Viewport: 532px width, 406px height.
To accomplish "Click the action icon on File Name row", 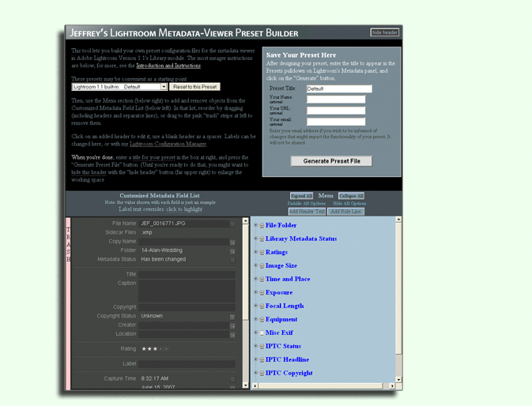I will pyautogui.click(x=232, y=224).
